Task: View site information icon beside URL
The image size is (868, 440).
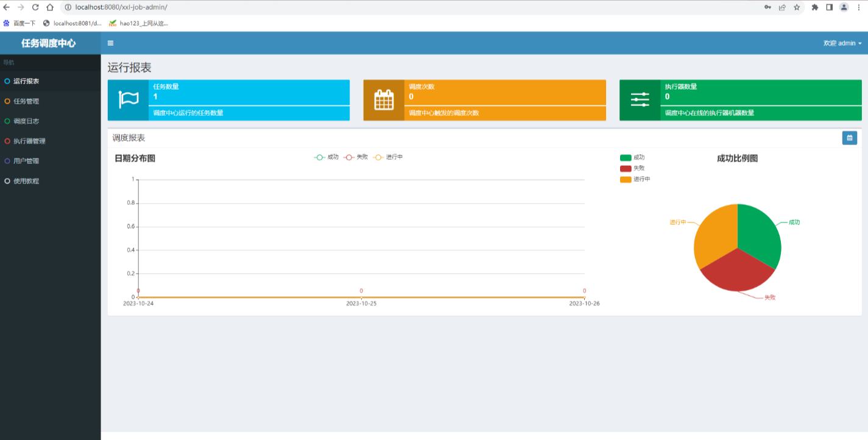Action: 68,7
